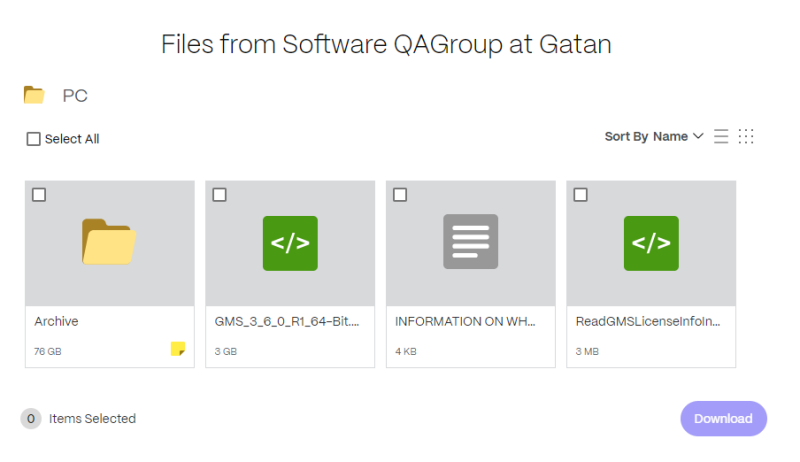Click the PC folder icon in breadcrumb
Viewport: 800px width, 462px height.
34,96
